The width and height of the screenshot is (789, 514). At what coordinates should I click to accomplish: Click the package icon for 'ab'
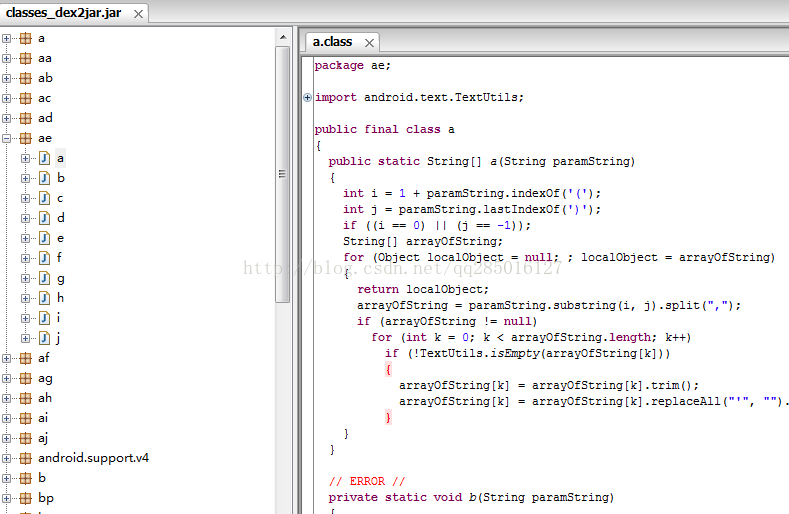[24, 78]
